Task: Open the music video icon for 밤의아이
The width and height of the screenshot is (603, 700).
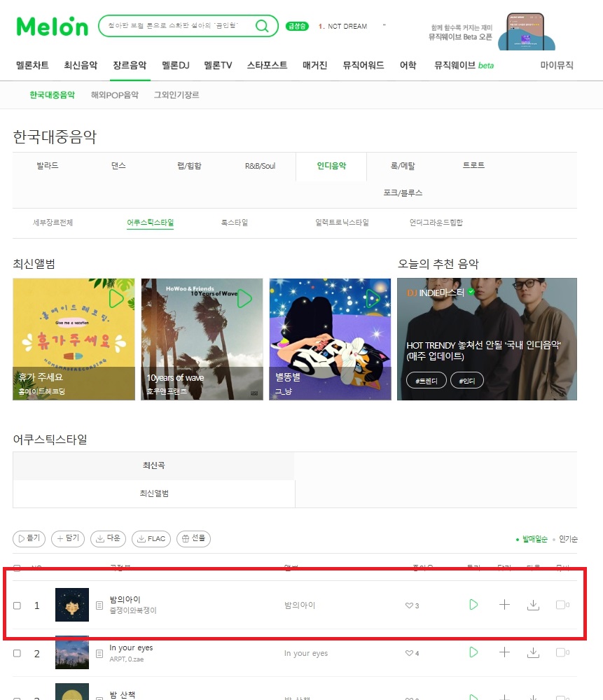Action: [x=562, y=605]
